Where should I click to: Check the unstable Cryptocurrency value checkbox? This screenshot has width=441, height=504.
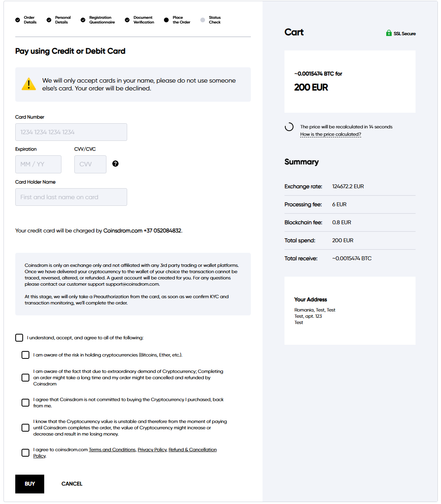pos(25,428)
